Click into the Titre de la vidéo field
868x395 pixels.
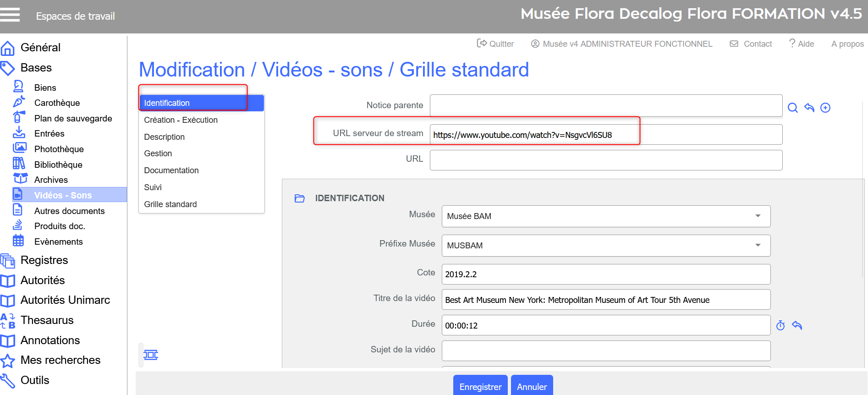tap(605, 300)
